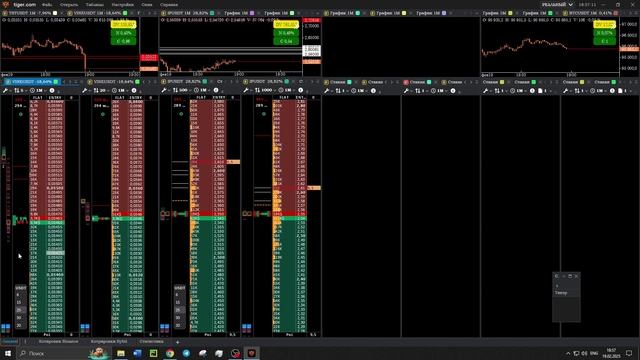Click the blue grid icon below step 5 order book
The image size is (640, 360).
click(x=5, y=327)
